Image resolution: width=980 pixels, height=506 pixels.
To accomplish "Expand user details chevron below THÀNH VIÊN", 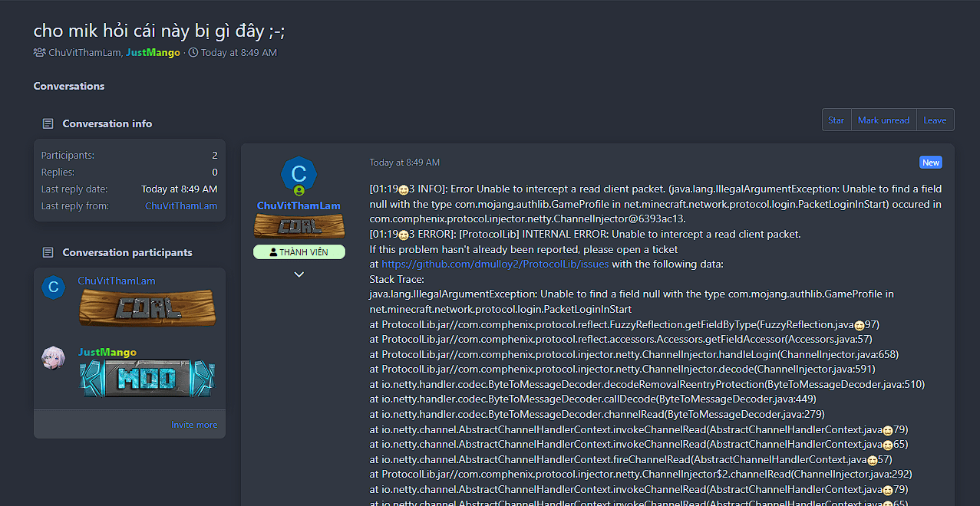I will [x=299, y=274].
